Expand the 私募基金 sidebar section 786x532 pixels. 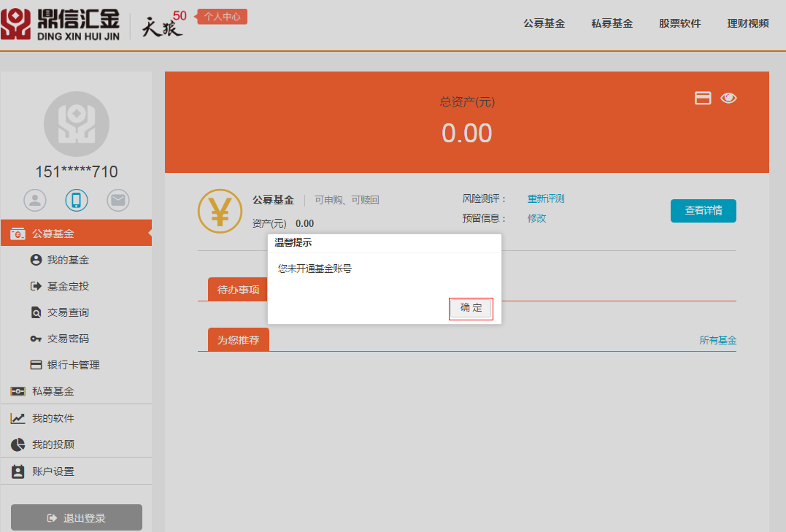(x=53, y=391)
